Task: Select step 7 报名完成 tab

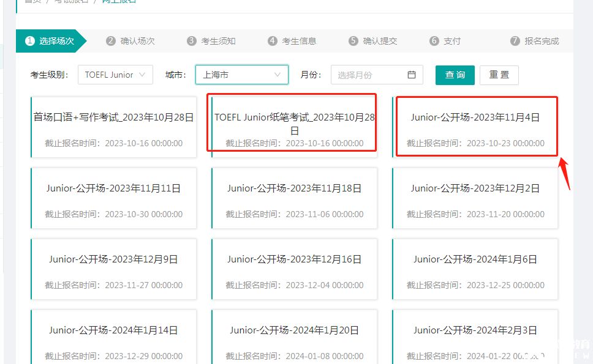Action: (534, 41)
